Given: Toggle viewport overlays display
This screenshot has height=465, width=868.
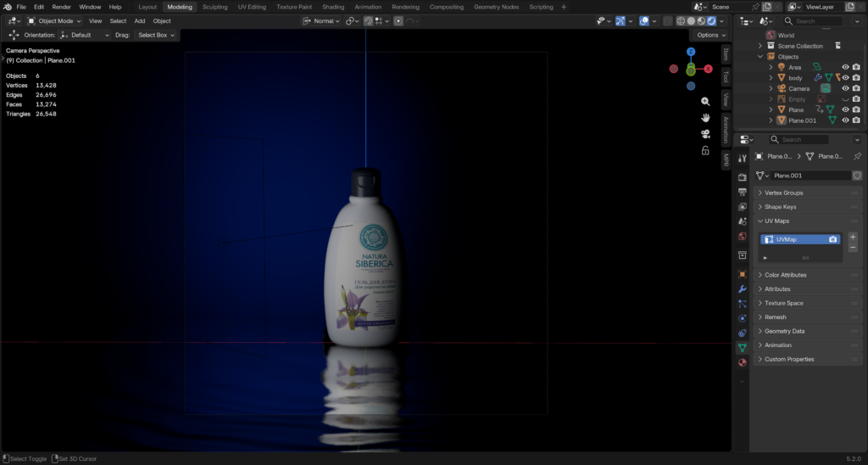Looking at the screenshot, I should [644, 21].
